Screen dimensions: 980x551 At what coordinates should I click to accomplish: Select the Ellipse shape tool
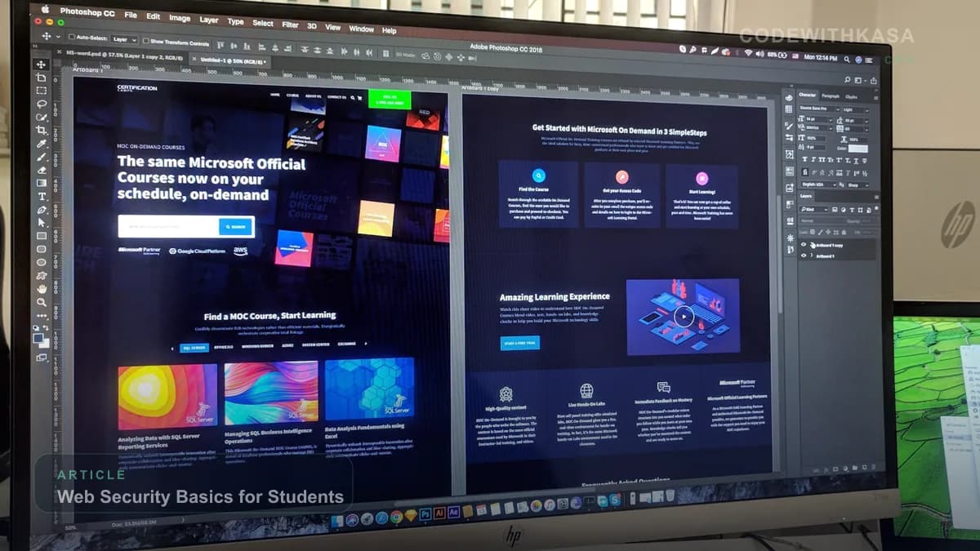pyautogui.click(x=42, y=261)
